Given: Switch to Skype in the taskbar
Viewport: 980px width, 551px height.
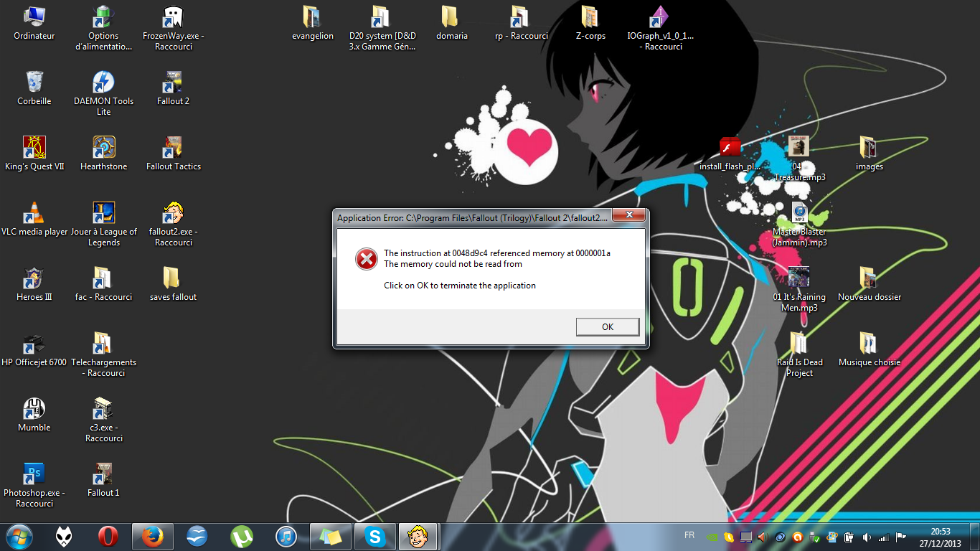Looking at the screenshot, I should tap(375, 537).
